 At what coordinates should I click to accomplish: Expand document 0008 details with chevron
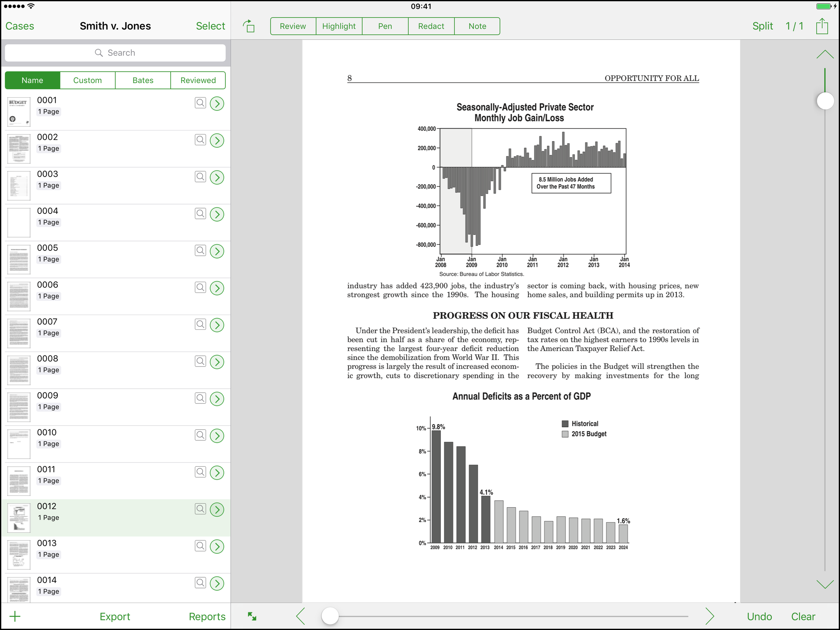pos(217,362)
